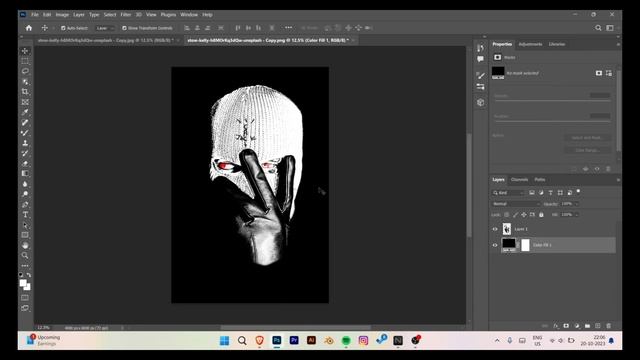Screen dimensions: 640x360
Task: Select the Pen tool
Action: [25, 204]
